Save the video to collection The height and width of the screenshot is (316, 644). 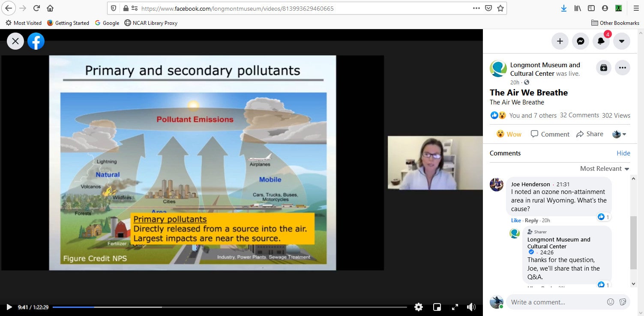click(604, 68)
